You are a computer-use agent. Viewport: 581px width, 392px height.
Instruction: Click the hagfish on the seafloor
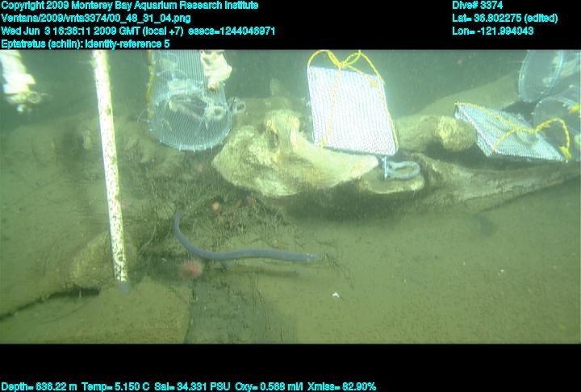point(242,254)
